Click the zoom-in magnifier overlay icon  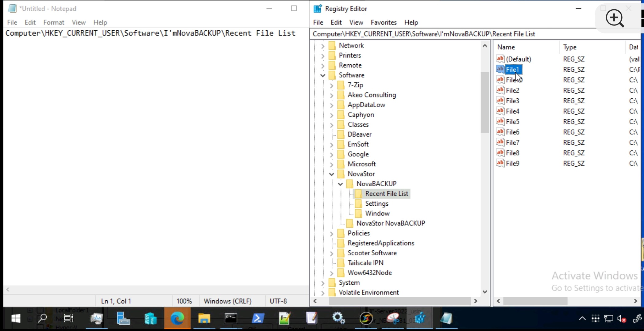(615, 18)
